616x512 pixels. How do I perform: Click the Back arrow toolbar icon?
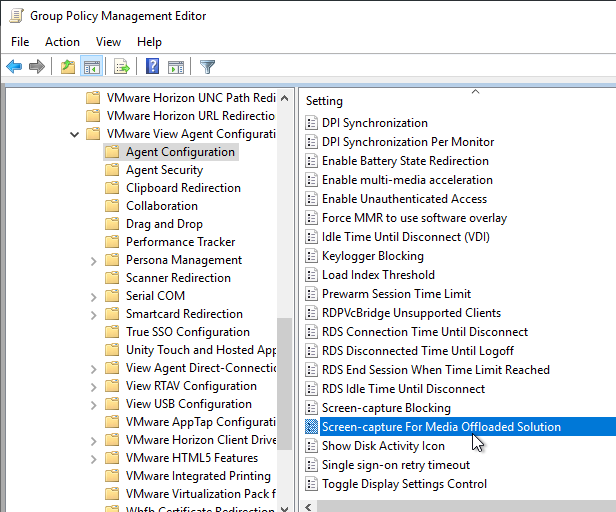[x=15, y=66]
